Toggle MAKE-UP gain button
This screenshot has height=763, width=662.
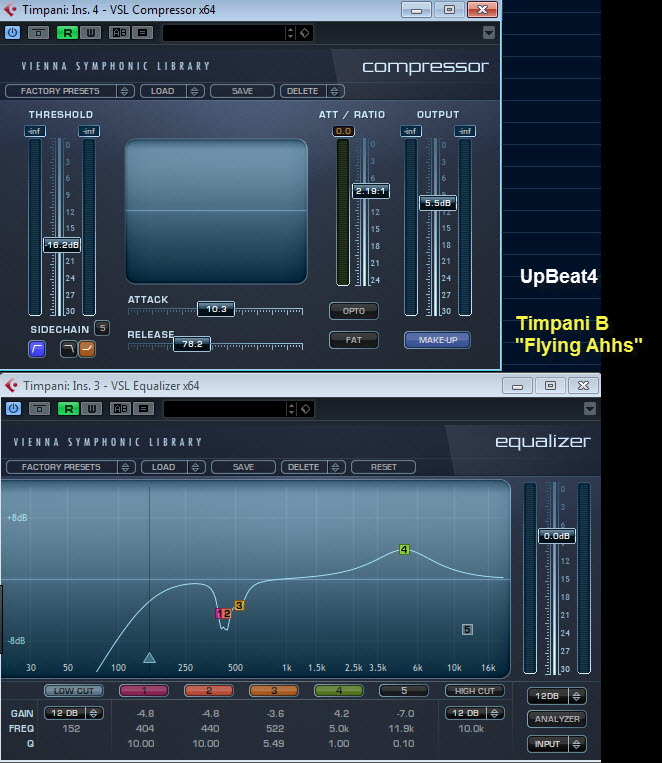(438, 340)
